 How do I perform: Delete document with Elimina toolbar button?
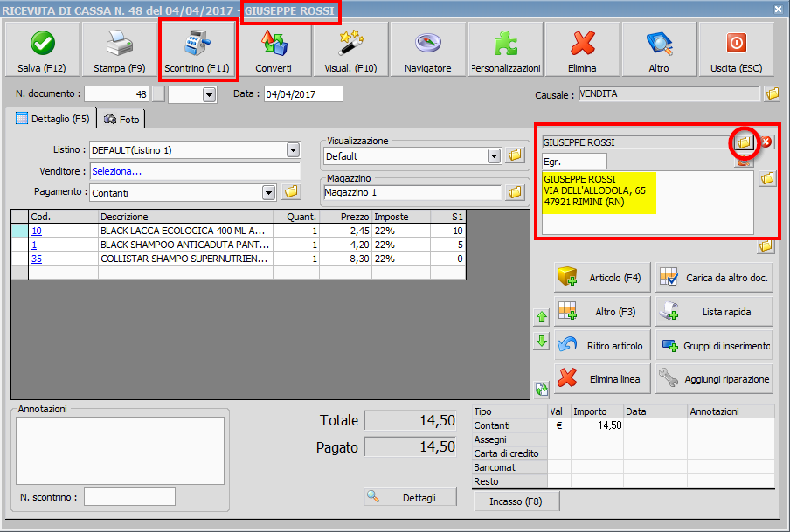coord(582,50)
